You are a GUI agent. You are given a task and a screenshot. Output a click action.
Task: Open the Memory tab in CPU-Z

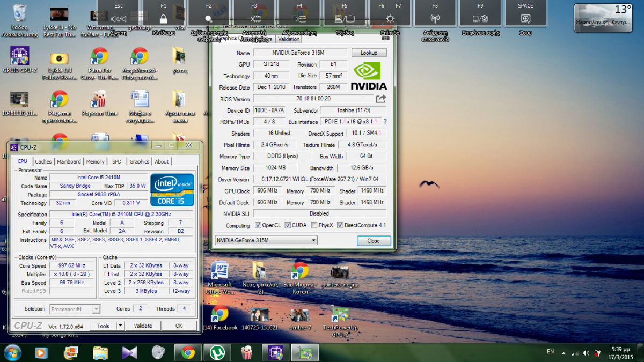click(x=95, y=161)
